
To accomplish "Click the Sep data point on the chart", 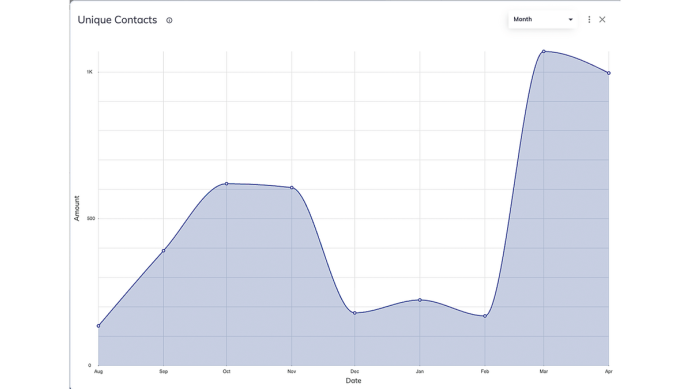I will 164,251.
